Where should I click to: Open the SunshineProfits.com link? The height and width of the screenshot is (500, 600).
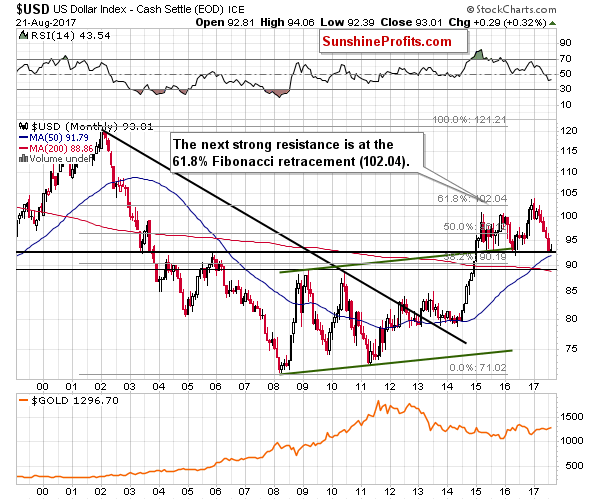387,41
